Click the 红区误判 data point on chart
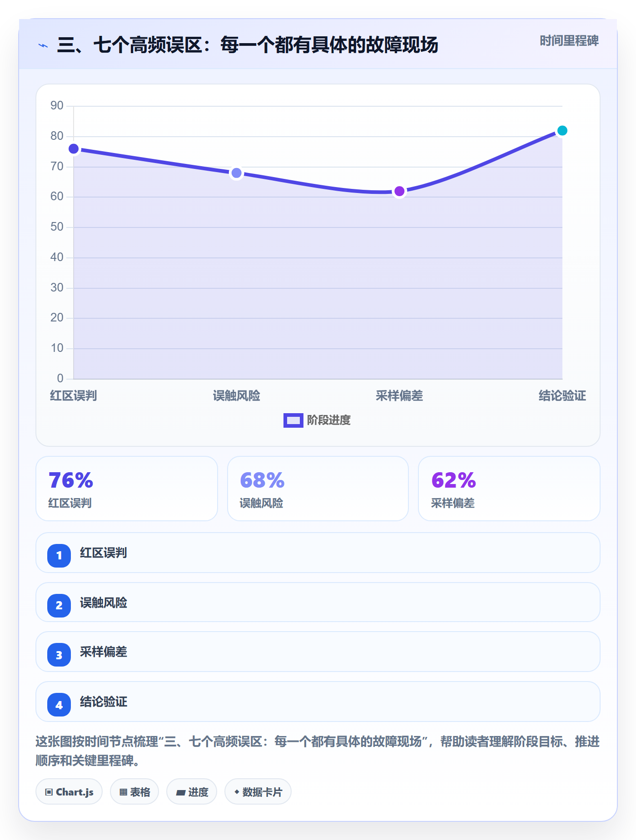Viewport: 636px width, 840px height. click(x=74, y=149)
